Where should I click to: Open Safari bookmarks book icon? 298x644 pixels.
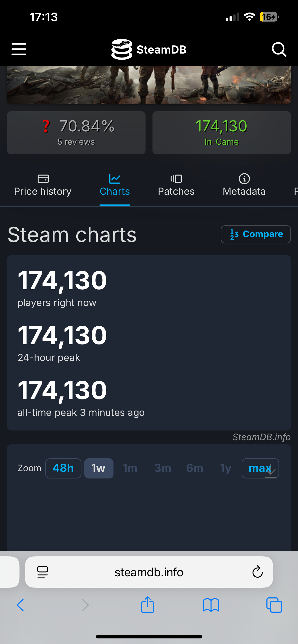coord(211,605)
